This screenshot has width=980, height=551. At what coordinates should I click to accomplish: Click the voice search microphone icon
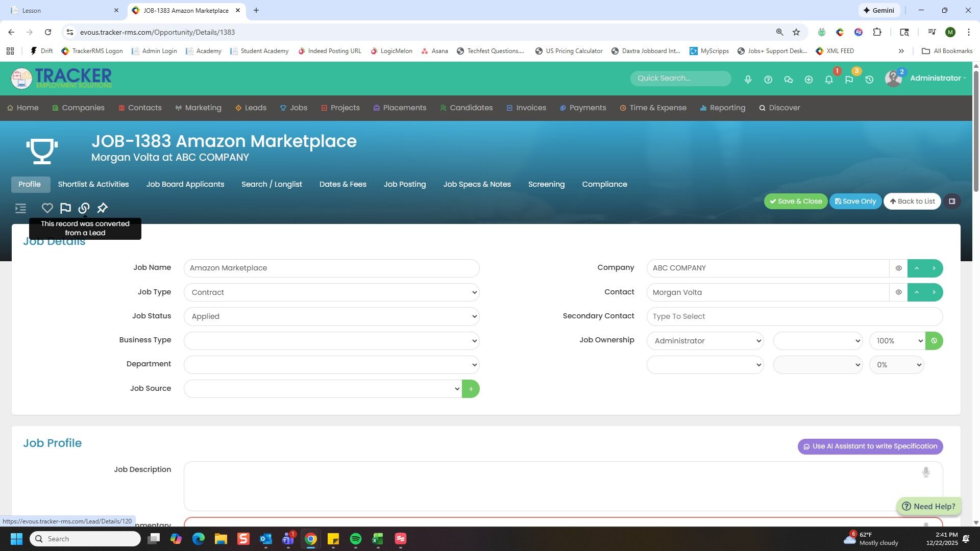[x=748, y=80]
